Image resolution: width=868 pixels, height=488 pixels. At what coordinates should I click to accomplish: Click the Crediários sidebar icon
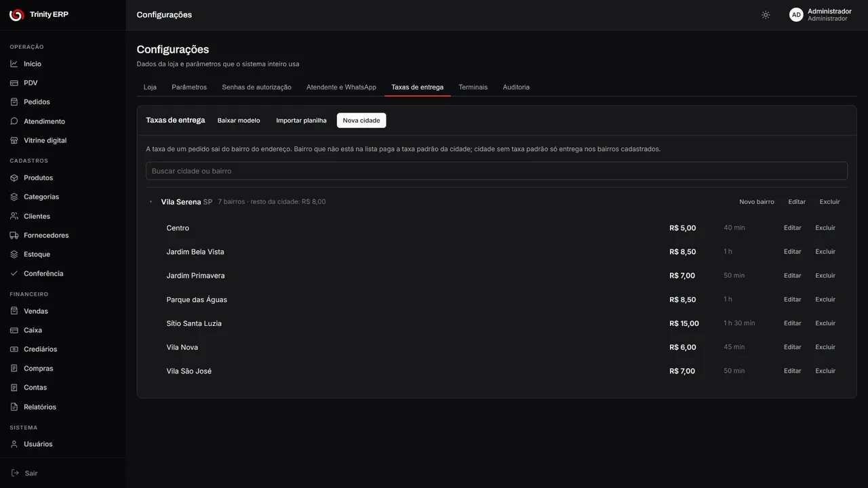coord(14,349)
